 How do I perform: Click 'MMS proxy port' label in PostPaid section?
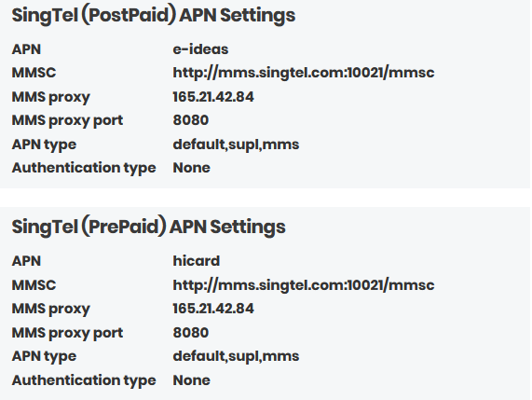pos(67,121)
